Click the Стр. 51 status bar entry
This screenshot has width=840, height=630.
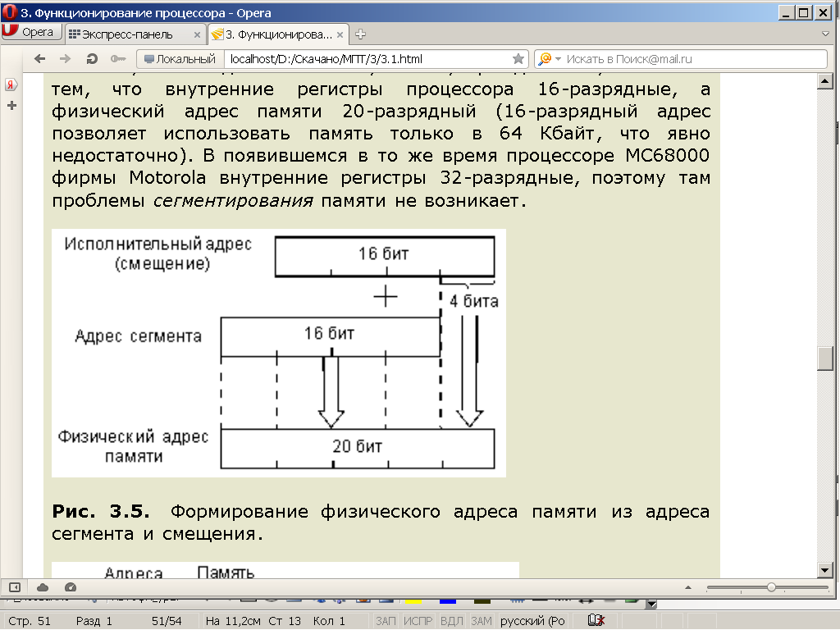coord(30,621)
